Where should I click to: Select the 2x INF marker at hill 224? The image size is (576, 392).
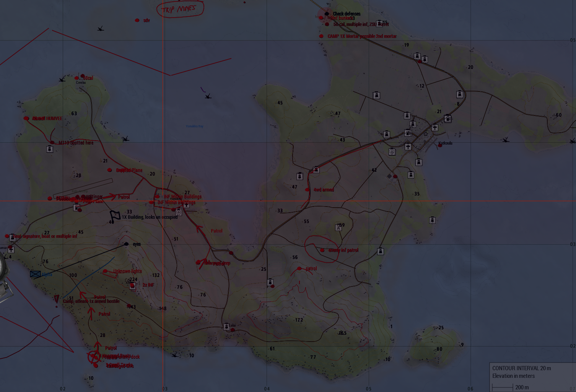coord(132,285)
